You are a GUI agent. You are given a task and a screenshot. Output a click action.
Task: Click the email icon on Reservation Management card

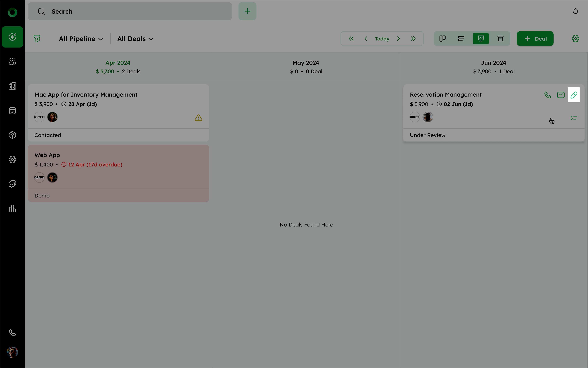coord(561,95)
